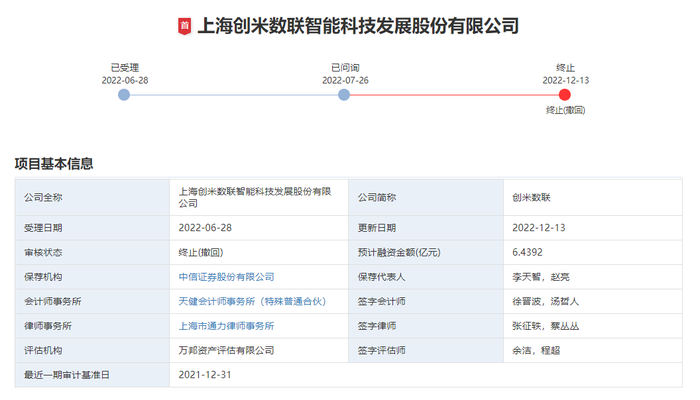Open 天健会计师事务所（特殊普通合伙）link
The height and width of the screenshot is (400, 700).
tap(252, 301)
